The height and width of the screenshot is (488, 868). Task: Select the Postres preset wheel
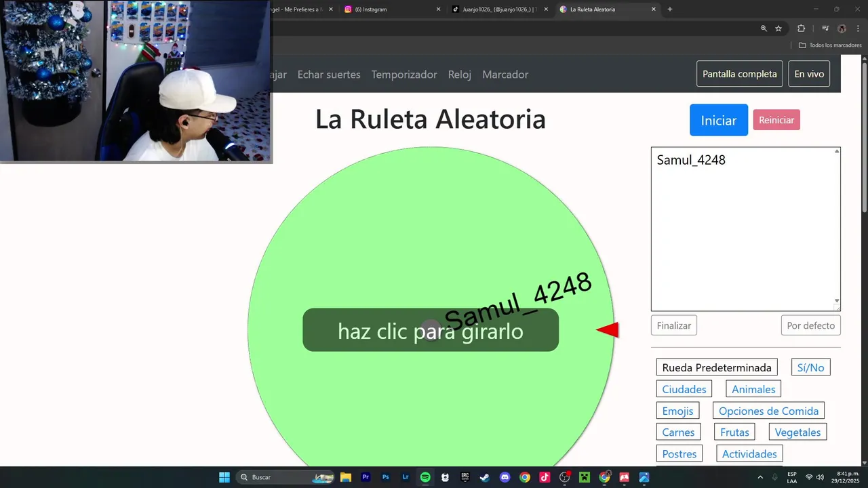click(x=679, y=454)
